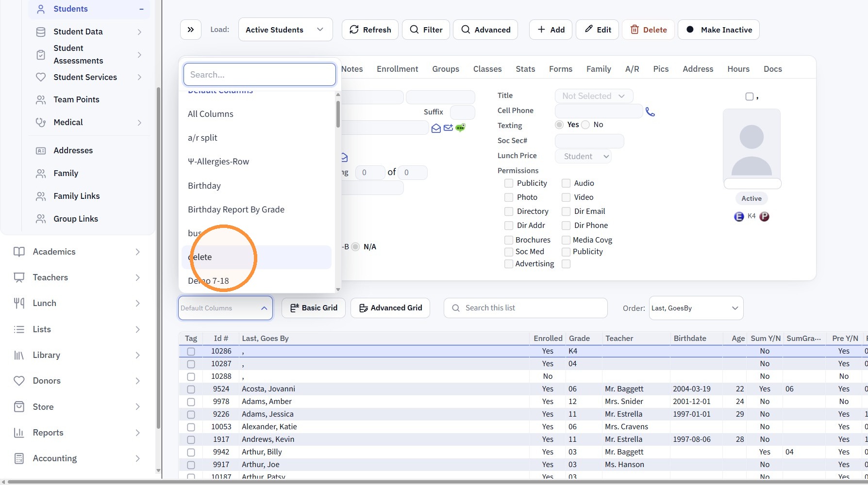The width and height of the screenshot is (868, 485).
Task: Click the column list dropdown scrollbar
Action: (338, 113)
